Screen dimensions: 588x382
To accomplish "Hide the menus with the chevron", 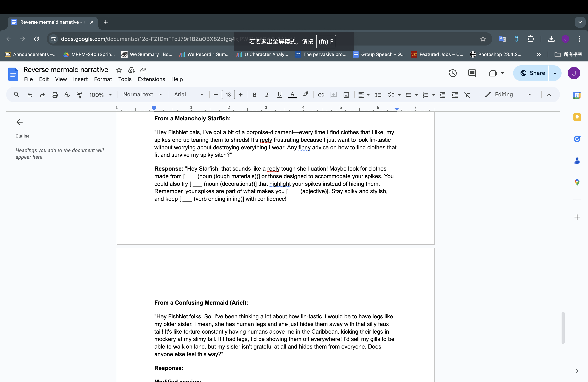I will click(x=549, y=95).
